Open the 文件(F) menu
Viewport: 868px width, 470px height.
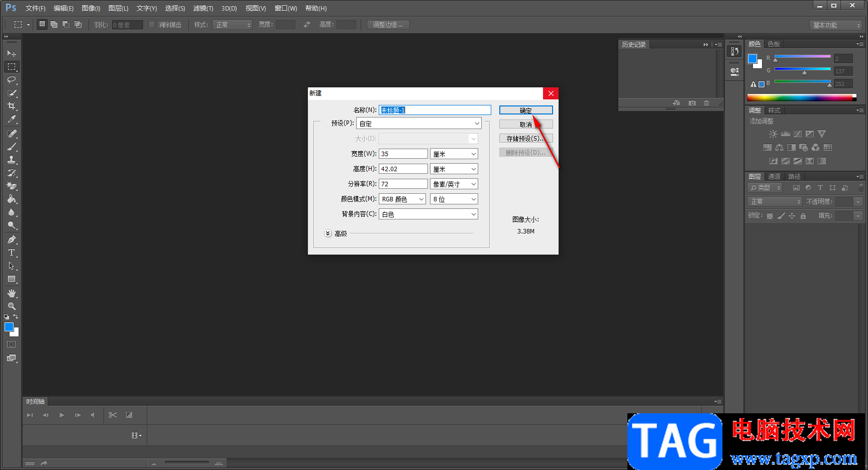tap(35, 8)
